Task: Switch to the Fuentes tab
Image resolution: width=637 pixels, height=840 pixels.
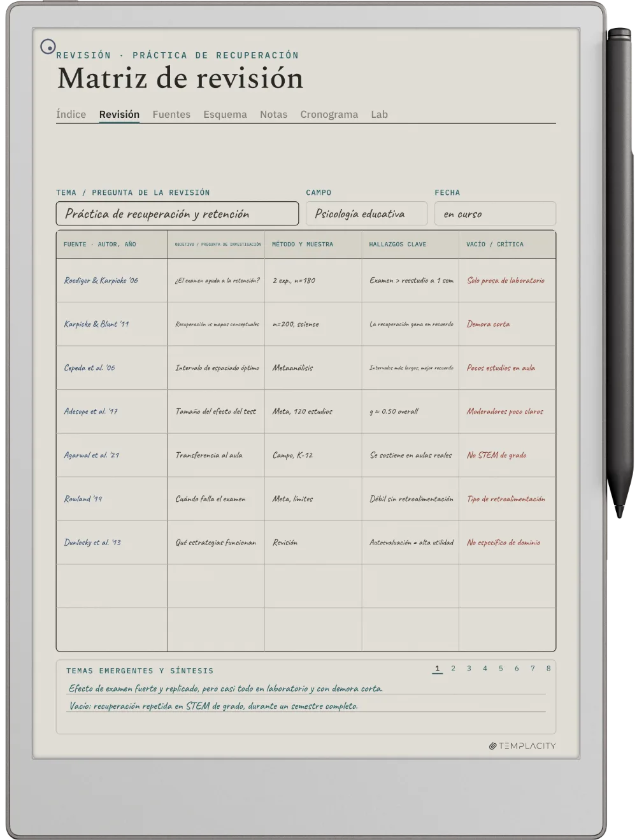Action: coord(171,115)
